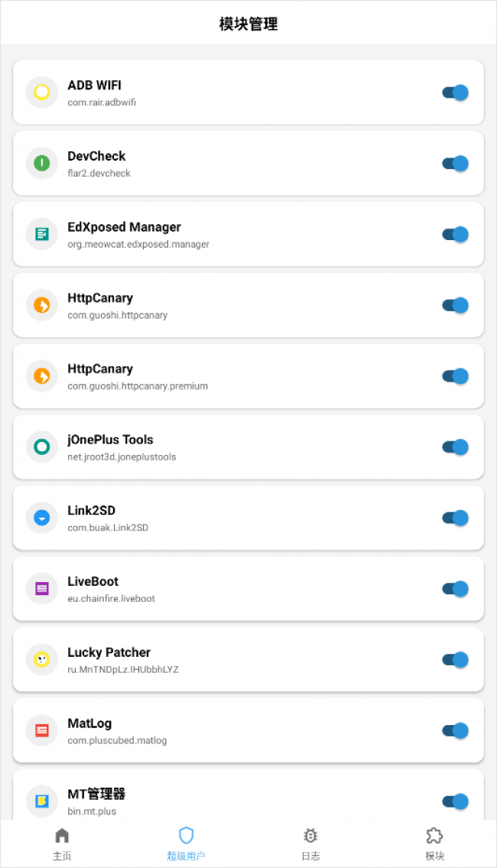Viewport: 497px width, 868px height.
Task: Select the 超级用户 superuser tab
Action: 186,843
